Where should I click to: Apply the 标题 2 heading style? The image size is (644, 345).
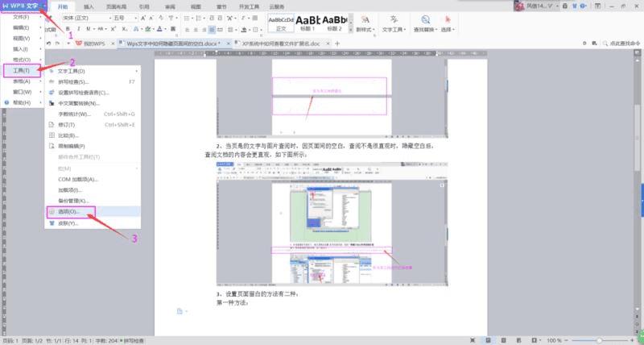[x=335, y=23]
